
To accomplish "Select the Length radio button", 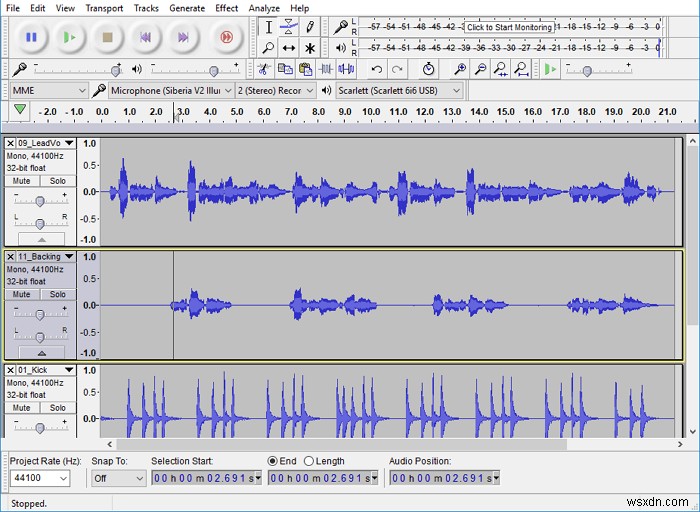I will 308,461.
